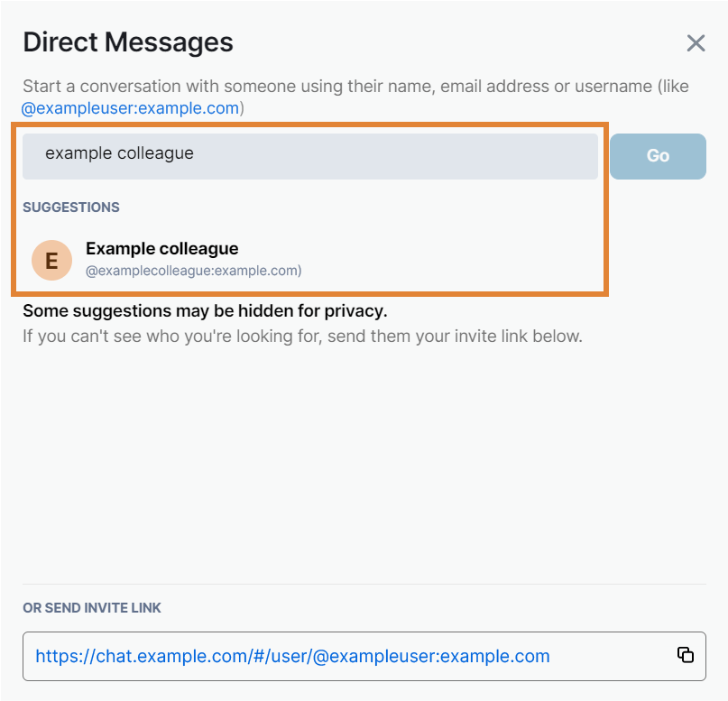
Task: Close the Direct Messages dialog
Action: 696,43
